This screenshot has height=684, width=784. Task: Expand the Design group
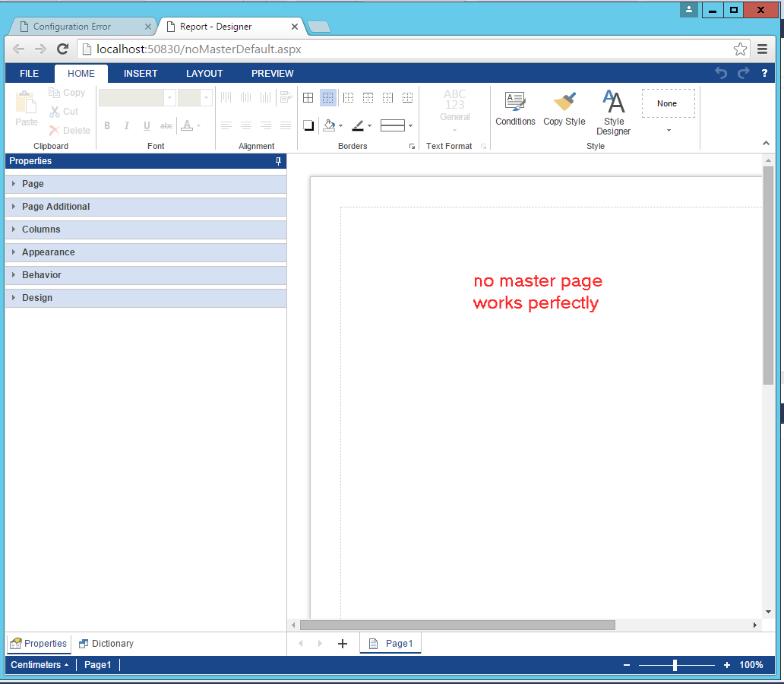(x=146, y=298)
